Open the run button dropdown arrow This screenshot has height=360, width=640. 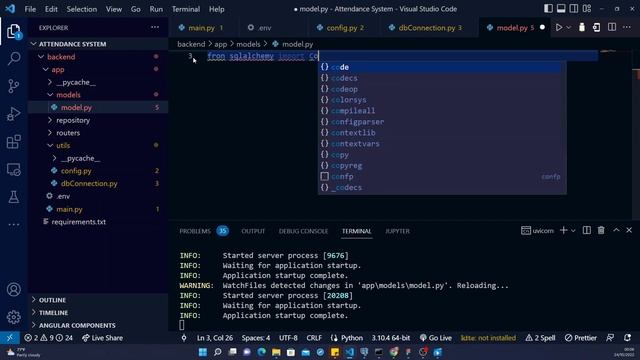click(x=568, y=27)
